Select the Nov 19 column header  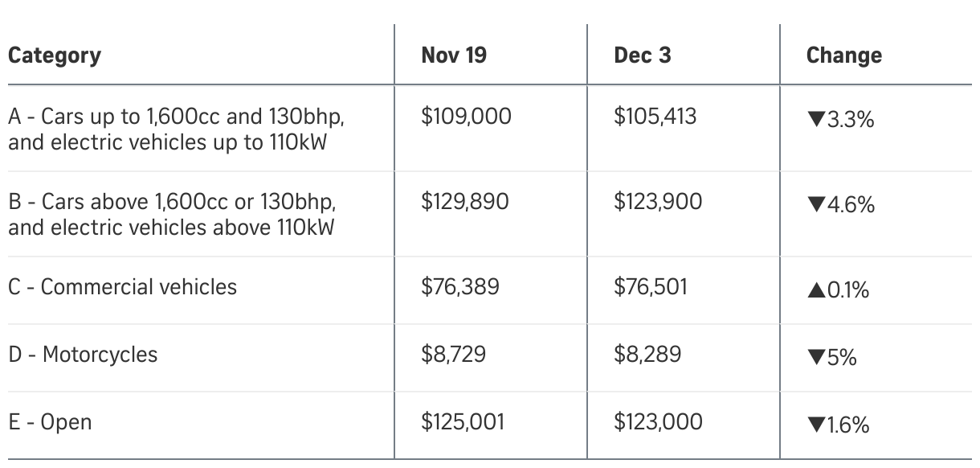(454, 55)
